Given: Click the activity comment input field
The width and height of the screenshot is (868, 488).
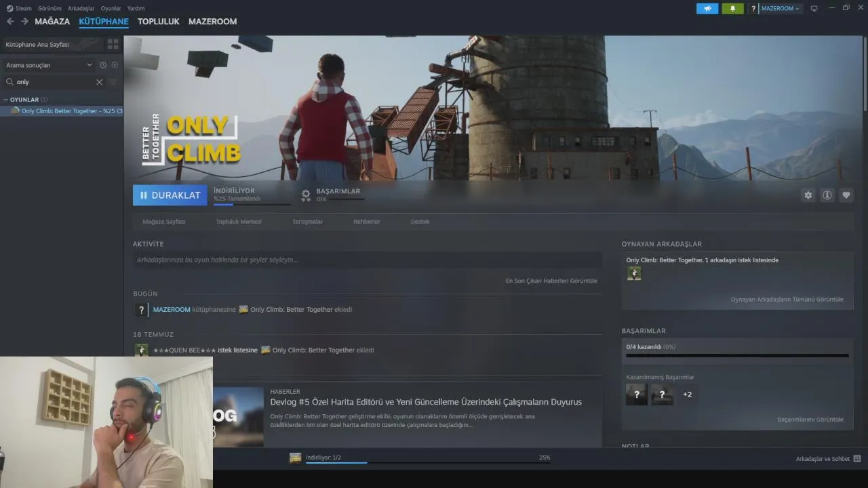Looking at the screenshot, I should [368, 260].
